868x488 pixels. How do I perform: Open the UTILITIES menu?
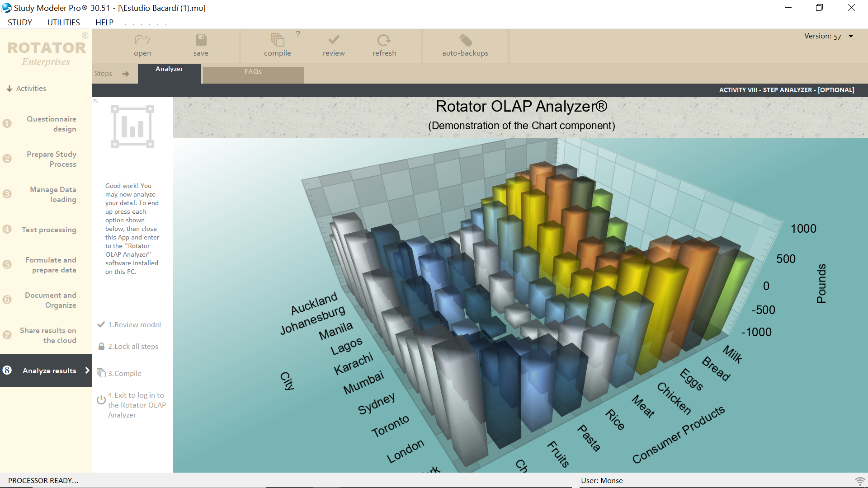click(63, 22)
